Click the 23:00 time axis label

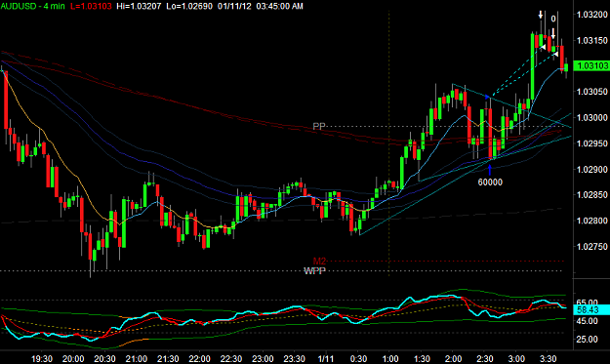[263, 358]
